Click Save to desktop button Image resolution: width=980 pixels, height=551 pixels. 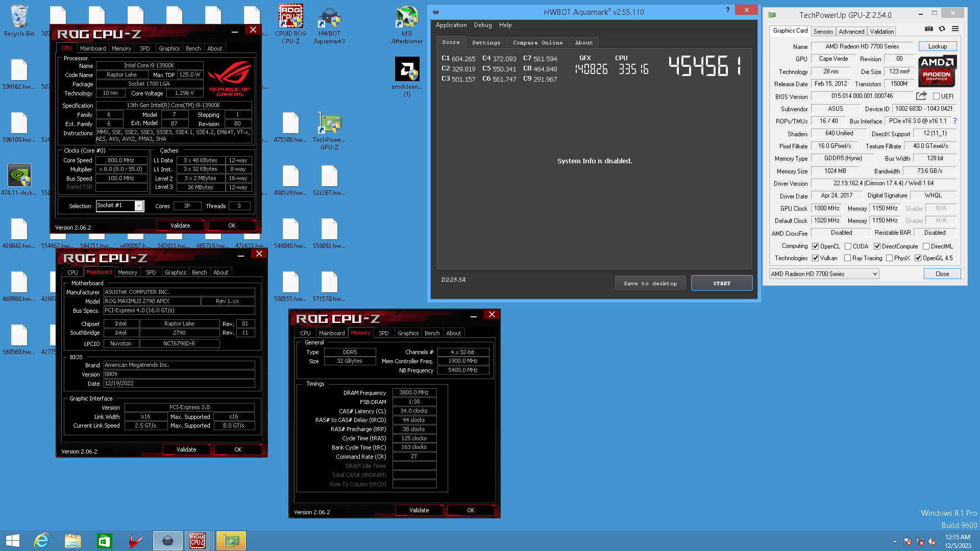coord(650,283)
